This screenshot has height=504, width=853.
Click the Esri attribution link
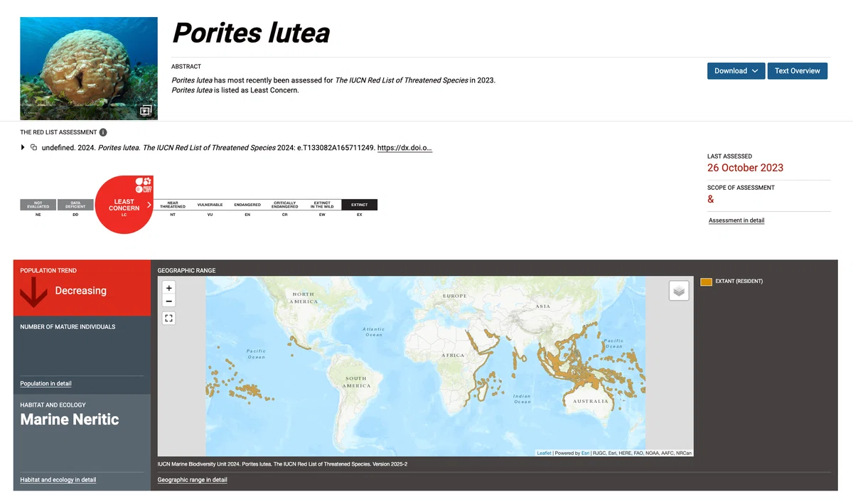[x=585, y=453]
